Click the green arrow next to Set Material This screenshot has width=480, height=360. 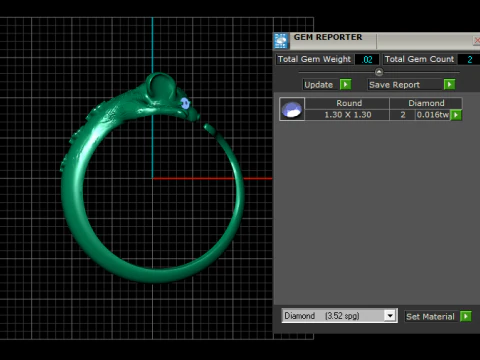[x=466, y=316]
